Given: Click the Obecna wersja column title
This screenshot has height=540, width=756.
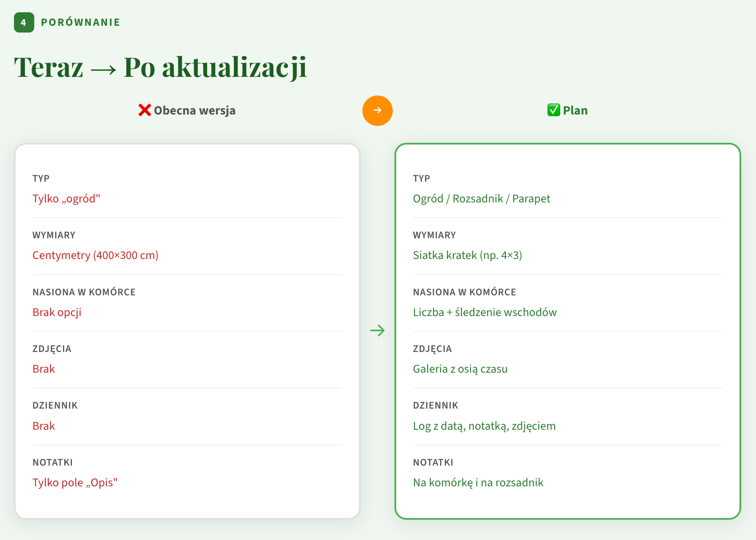Looking at the screenshot, I should tap(194, 111).
